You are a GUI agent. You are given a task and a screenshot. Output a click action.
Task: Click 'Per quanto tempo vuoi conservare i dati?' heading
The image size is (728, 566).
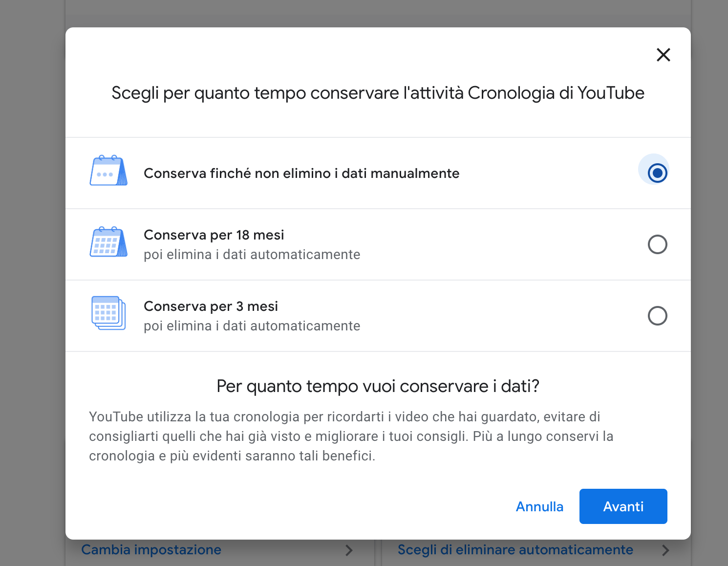coord(378,386)
